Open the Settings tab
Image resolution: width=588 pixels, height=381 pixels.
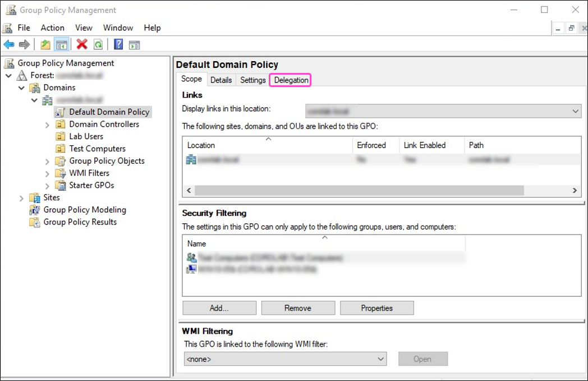click(252, 80)
